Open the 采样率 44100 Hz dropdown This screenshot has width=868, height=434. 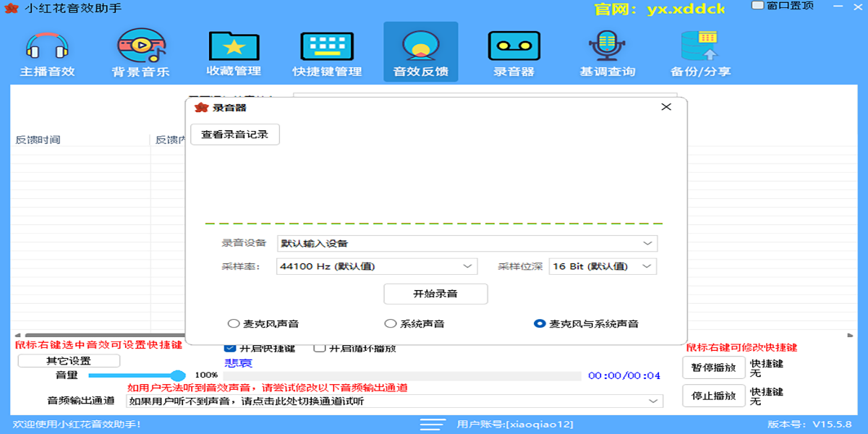pyautogui.click(x=377, y=266)
